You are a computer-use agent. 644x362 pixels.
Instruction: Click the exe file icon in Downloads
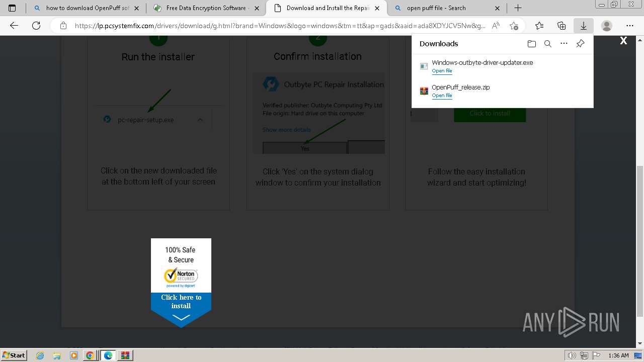coord(424,66)
